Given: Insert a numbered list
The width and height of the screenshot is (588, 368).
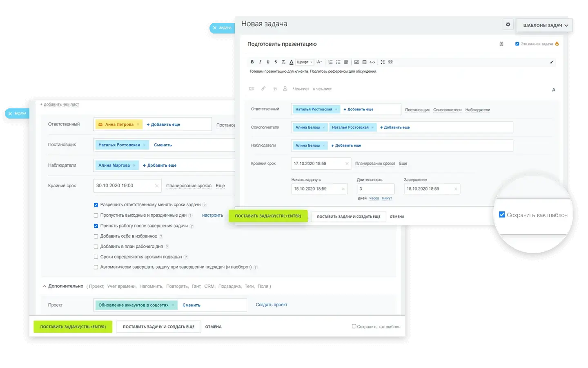Looking at the screenshot, I should pos(330,62).
